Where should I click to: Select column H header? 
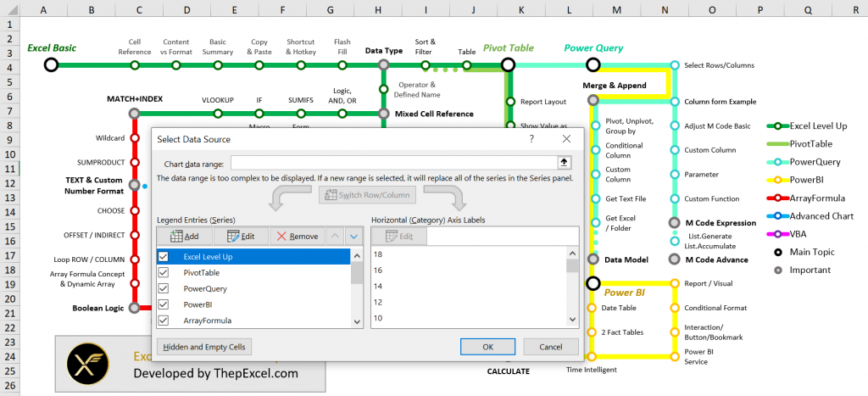(378, 9)
